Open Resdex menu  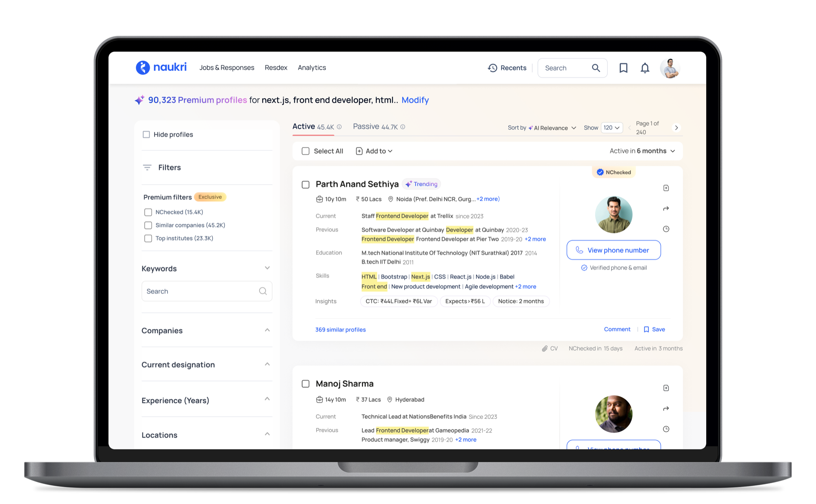coord(276,67)
